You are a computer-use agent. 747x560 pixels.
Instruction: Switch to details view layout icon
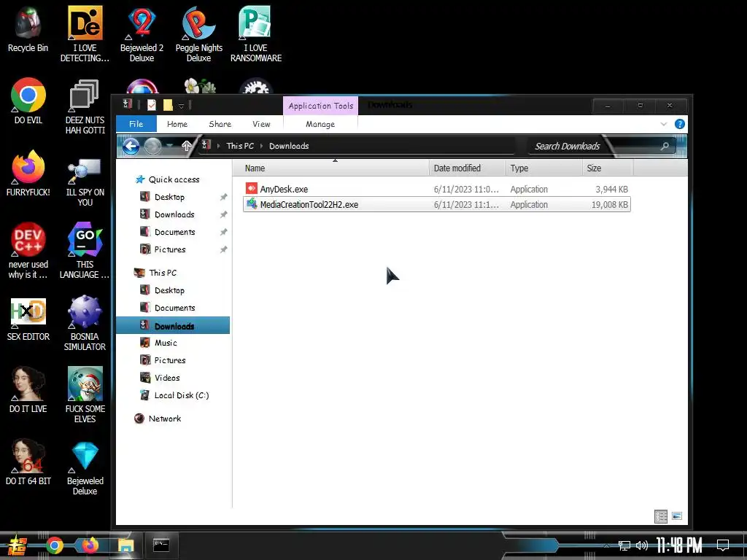[661, 516]
